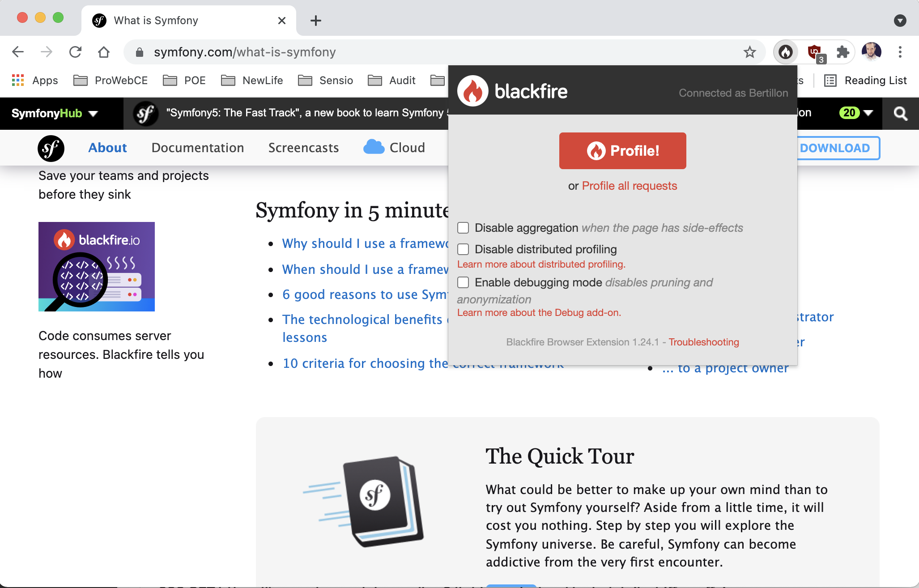Click the Symfony site search magnifier
Screen dimensions: 919x588
click(x=900, y=113)
